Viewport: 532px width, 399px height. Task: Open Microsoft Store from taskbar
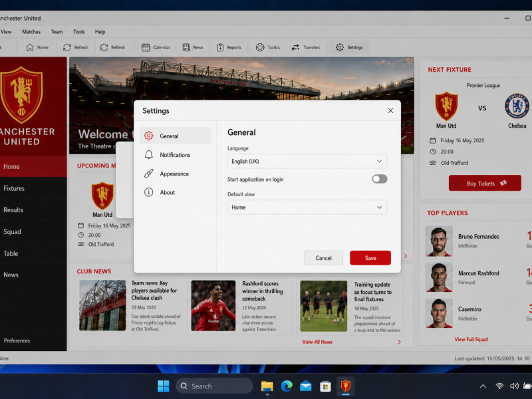325,386
